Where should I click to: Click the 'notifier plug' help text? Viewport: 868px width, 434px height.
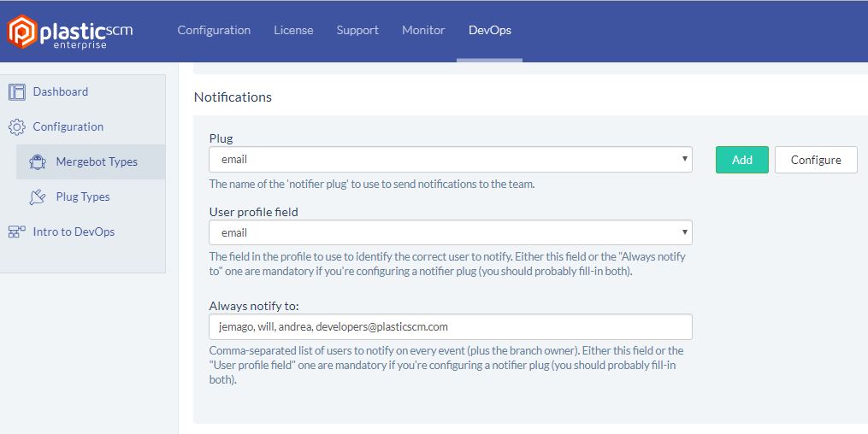[x=372, y=184]
